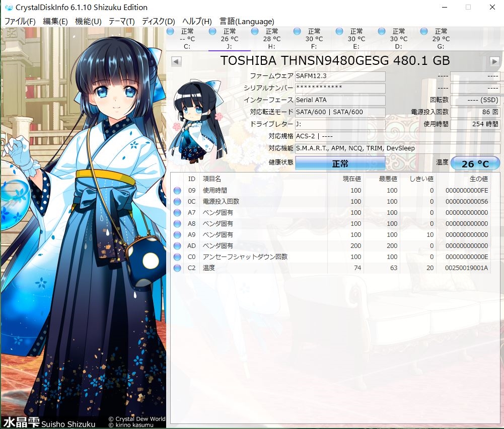
Task: Click the しきい値 column header
Action: [418, 179]
